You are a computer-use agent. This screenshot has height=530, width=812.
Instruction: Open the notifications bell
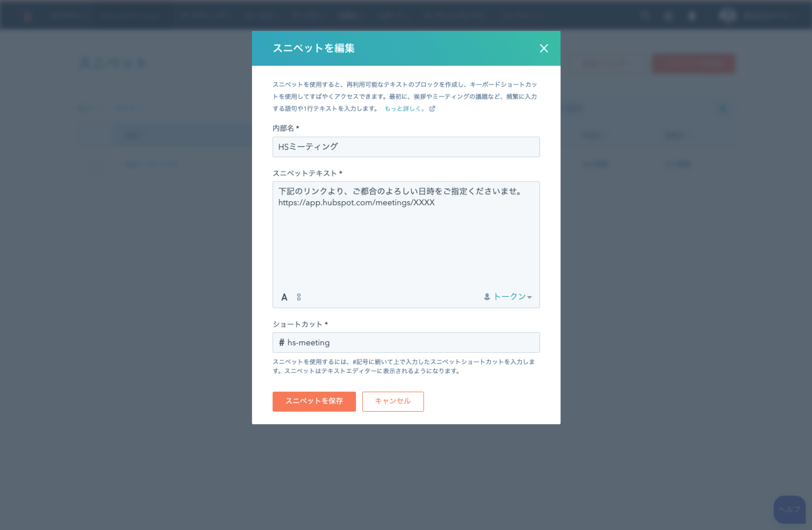pyautogui.click(x=692, y=16)
